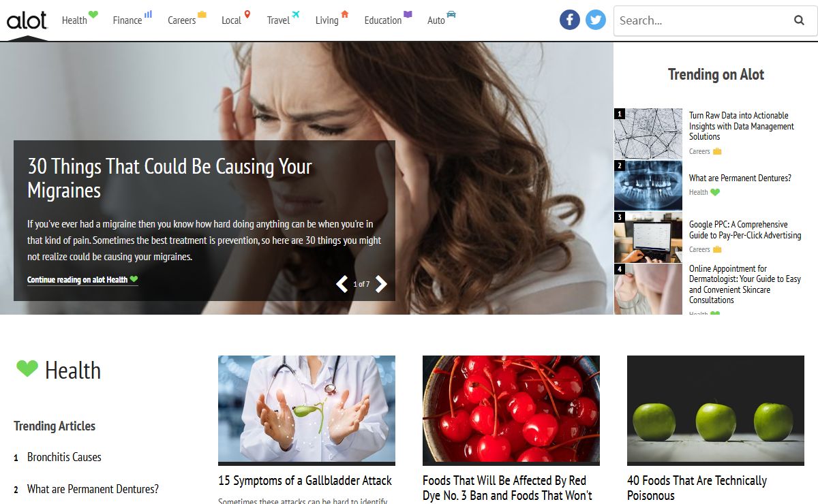Open the Twitter bird icon

[596, 20]
